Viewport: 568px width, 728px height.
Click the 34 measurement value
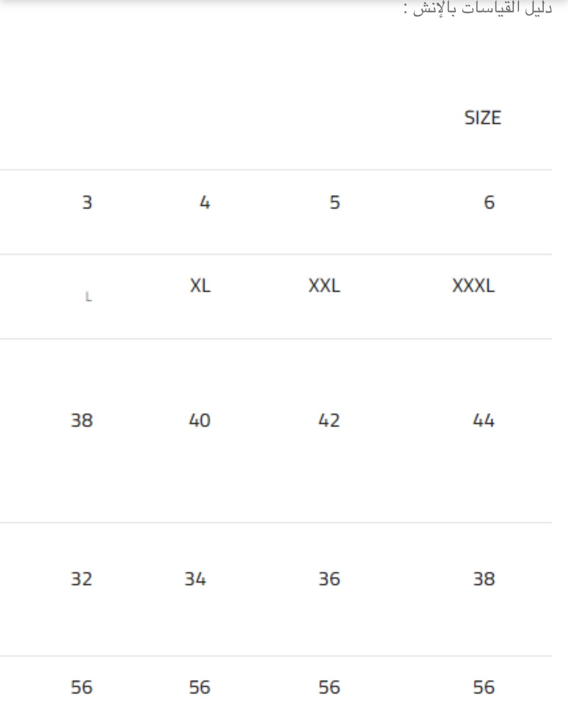point(195,579)
